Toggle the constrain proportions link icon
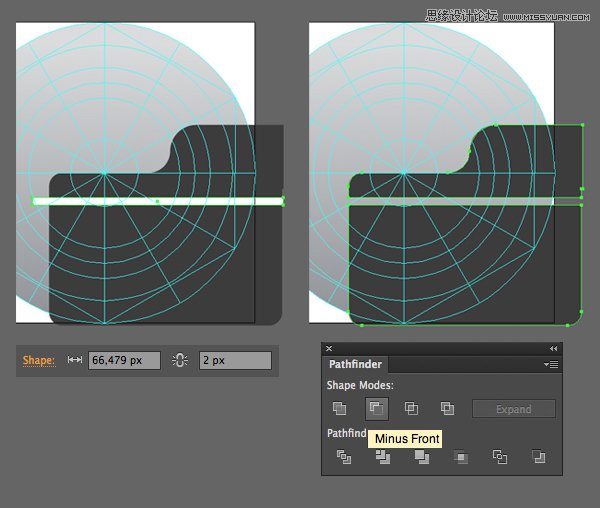The height and width of the screenshot is (508, 600). [180, 360]
